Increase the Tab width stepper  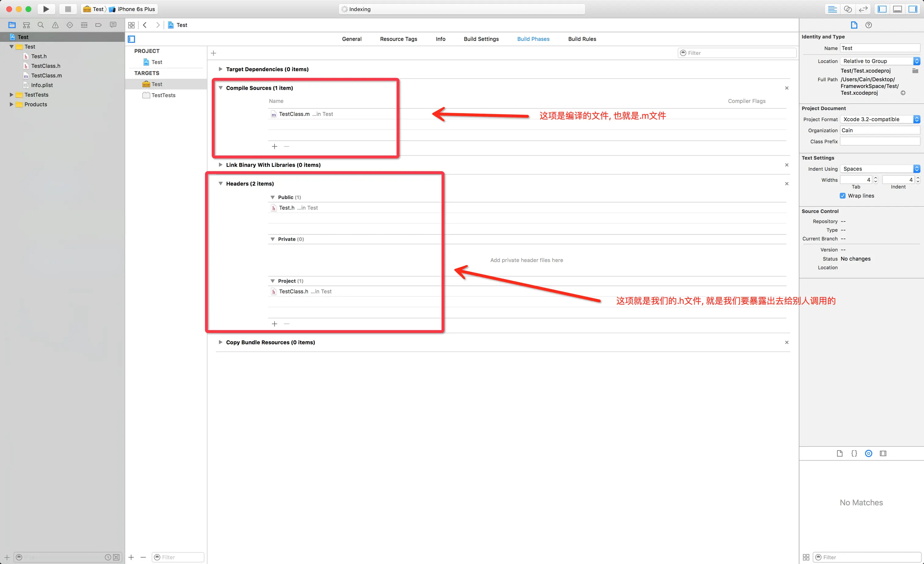pyautogui.click(x=875, y=178)
